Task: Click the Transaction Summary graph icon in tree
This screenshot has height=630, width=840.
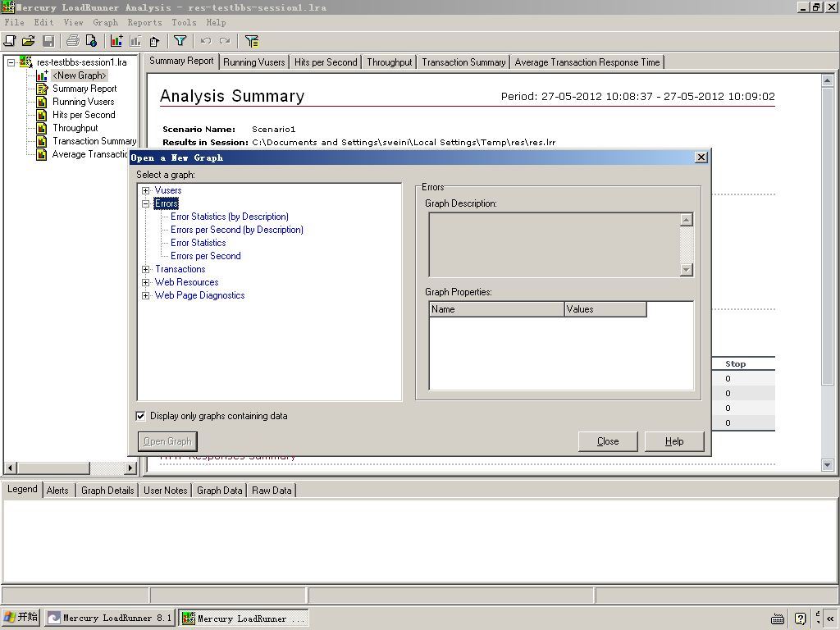Action: click(42, 141)
